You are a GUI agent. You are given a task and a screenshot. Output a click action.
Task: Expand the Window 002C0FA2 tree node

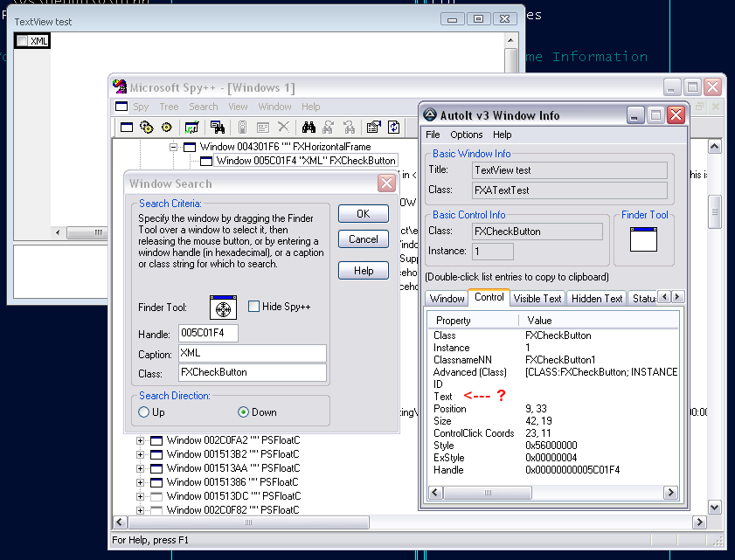tap(140, 440)
